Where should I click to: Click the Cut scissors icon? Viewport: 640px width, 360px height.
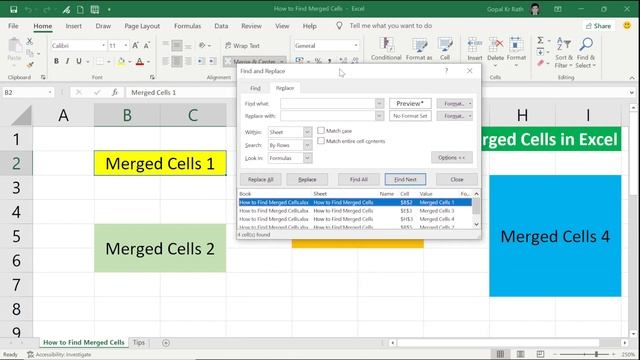coord(29,41)
